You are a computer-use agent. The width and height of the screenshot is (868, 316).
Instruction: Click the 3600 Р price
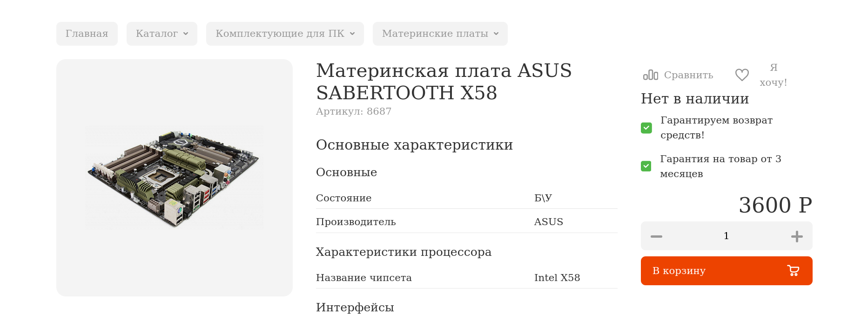(x=775, y=205)
